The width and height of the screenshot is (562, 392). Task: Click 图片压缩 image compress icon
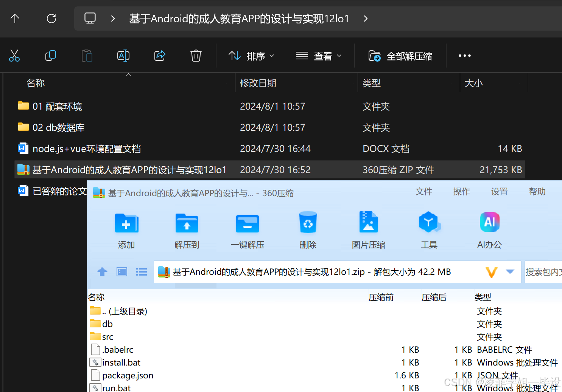coord(369,230)
